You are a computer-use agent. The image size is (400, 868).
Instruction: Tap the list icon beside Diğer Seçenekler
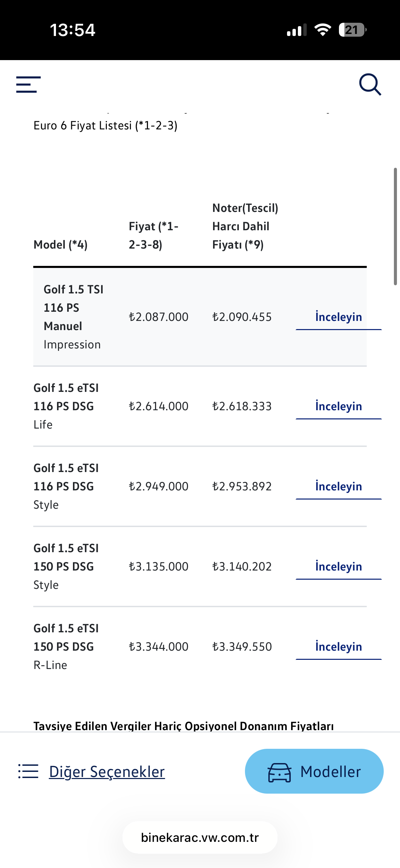click(28, 771)
